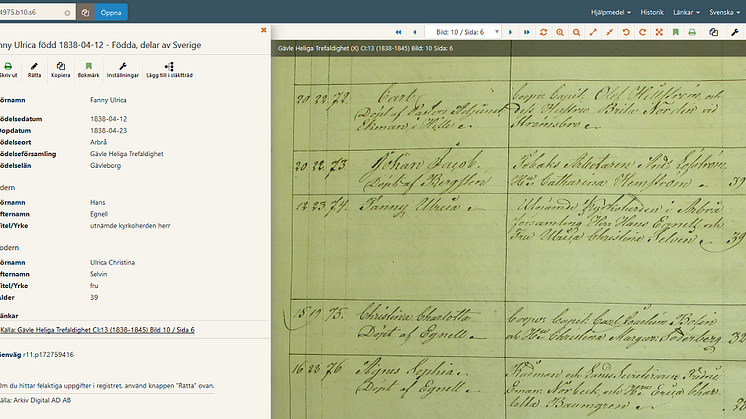Viewport: 746px width, 419px height.
Task: Open the Bild 10 / Sida 6 page dropdown
Action: [462, 32]
